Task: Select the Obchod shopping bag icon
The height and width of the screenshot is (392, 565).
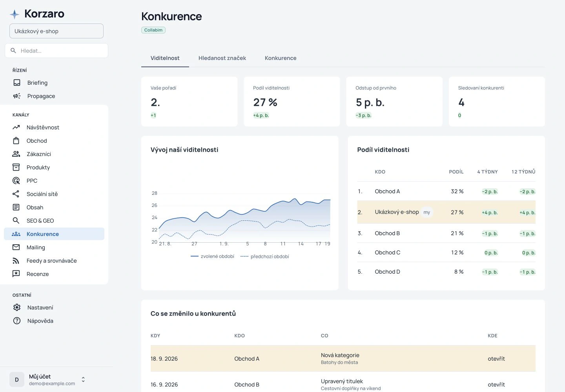Action: [x=16, y=141]
